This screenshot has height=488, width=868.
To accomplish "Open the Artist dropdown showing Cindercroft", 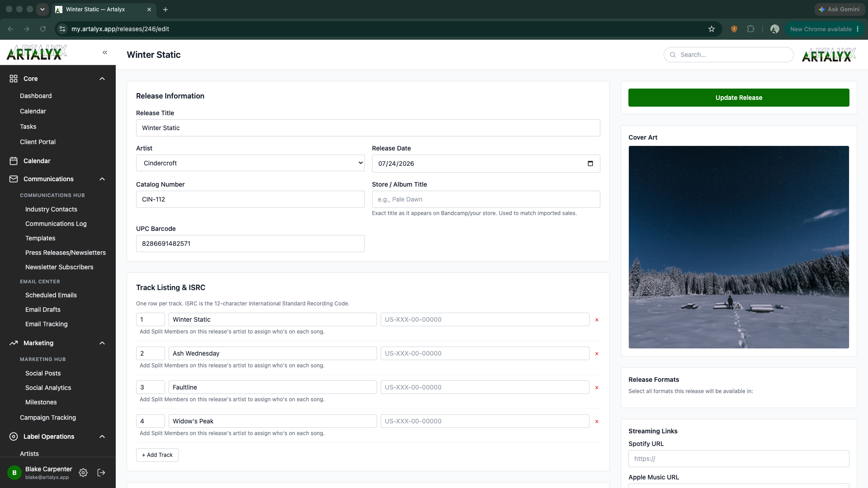I will coord(250,163).
